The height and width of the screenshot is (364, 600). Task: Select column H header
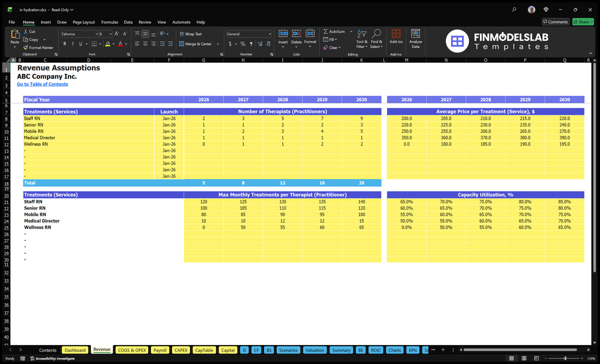point(243,60)
